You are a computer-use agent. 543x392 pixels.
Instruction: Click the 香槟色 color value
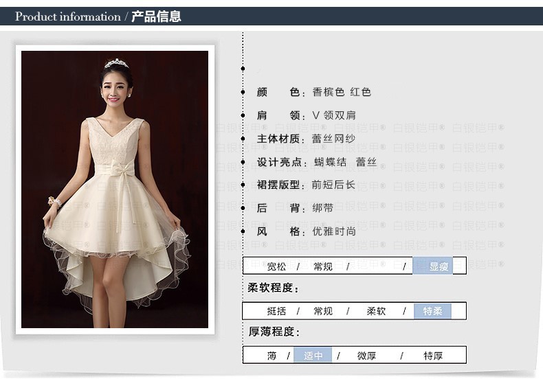pyautogui.click(x=329, y=92)
